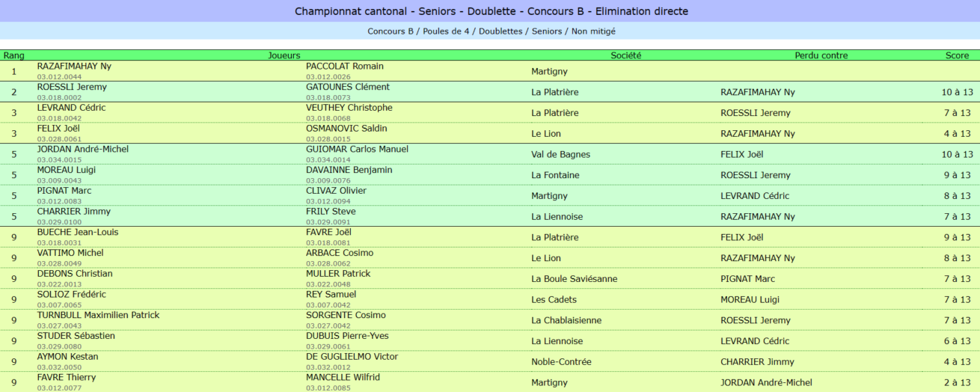980x392 pixels.
Task: Click on ROESSLI Jeremy in the Joueurs column
Action: click(72, 87)
